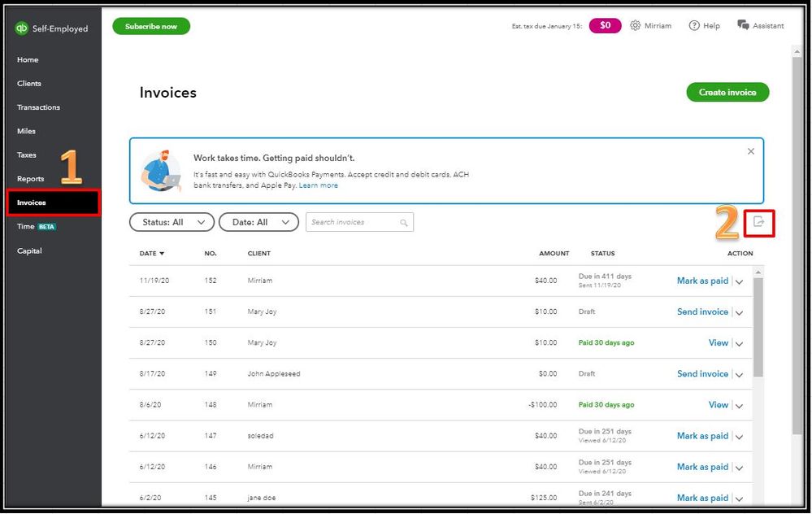Open the Date: All filter dropdown
The image size is (812, 514).
tap(259, 222)
